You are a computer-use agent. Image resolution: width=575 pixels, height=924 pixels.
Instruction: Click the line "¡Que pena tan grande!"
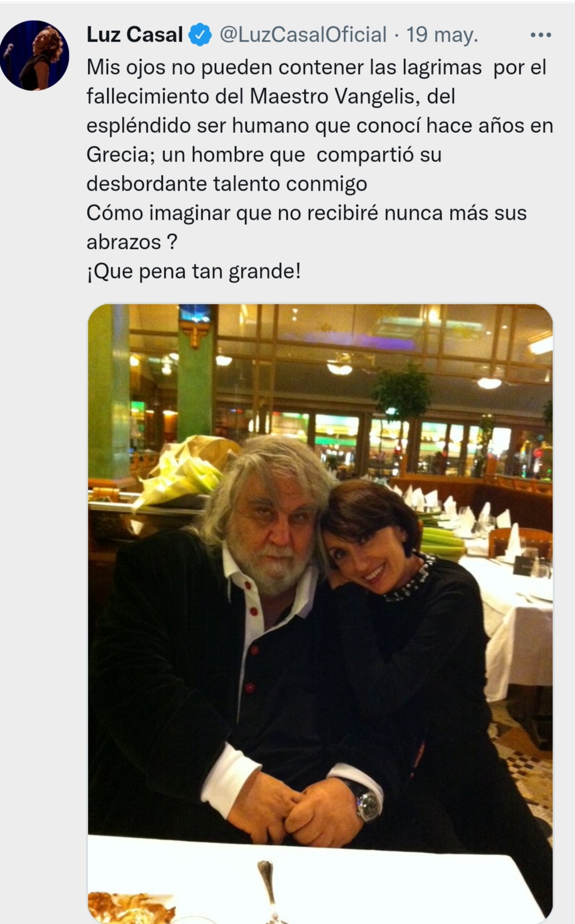point(194,271)
